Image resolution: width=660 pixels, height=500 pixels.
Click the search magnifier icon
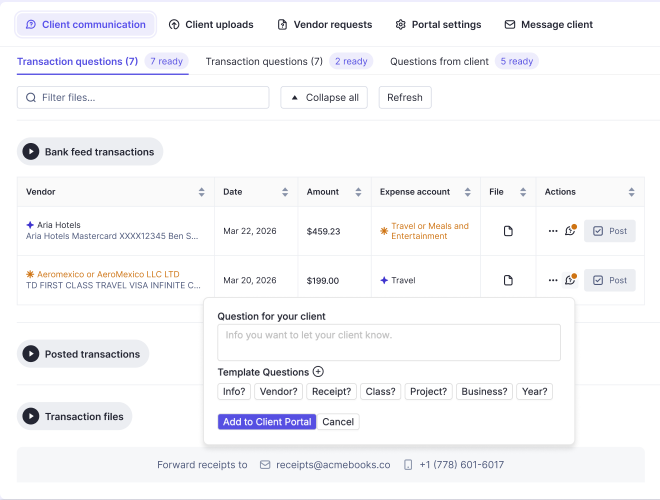coord(31,98)
